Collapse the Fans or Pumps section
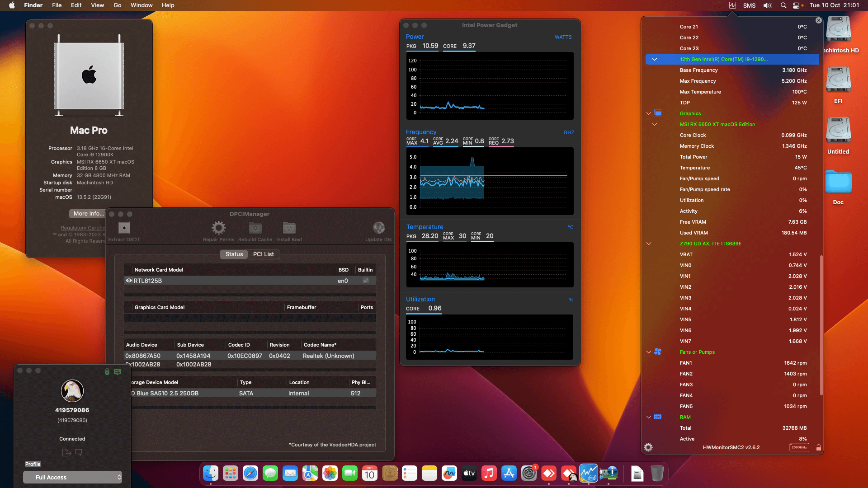Image resolution: width=868 pixels, height=488 pixels. pos(649,352)
